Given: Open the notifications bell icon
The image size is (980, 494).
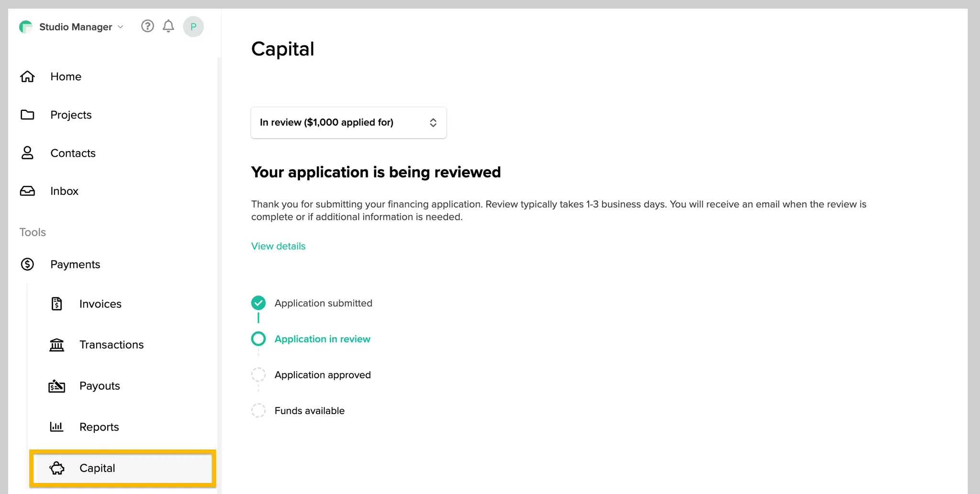Looking at the screenshot, I should click(x=168, y=26).
